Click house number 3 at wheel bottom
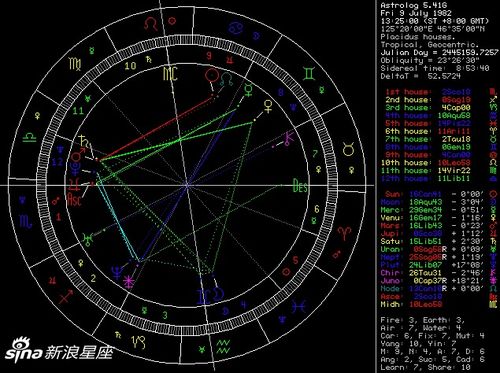This screenshot has height=373, width=500. (165, 315)
